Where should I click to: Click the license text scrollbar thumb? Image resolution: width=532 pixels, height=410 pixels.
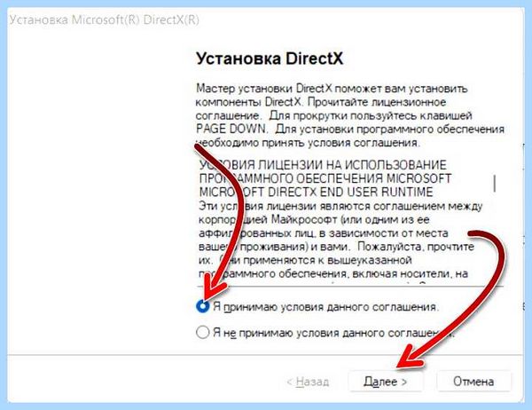pos(495,184)
